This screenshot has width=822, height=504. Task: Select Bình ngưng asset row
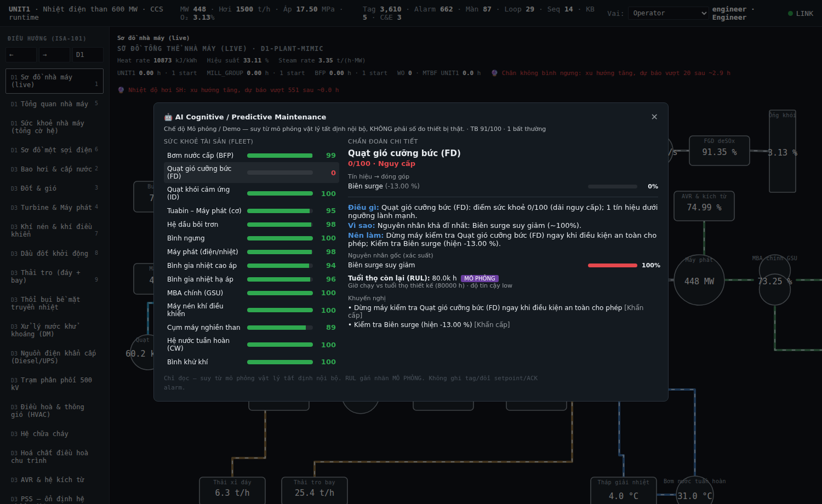coord(252,238)
